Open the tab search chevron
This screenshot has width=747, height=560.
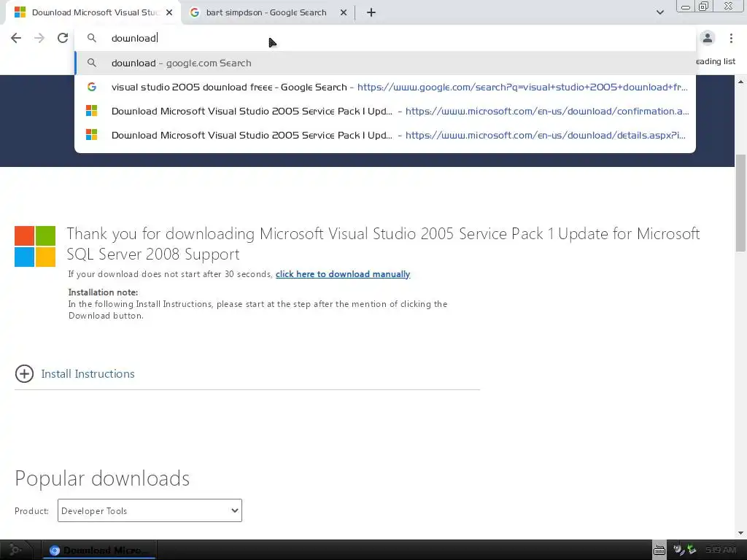pos(659,12)
